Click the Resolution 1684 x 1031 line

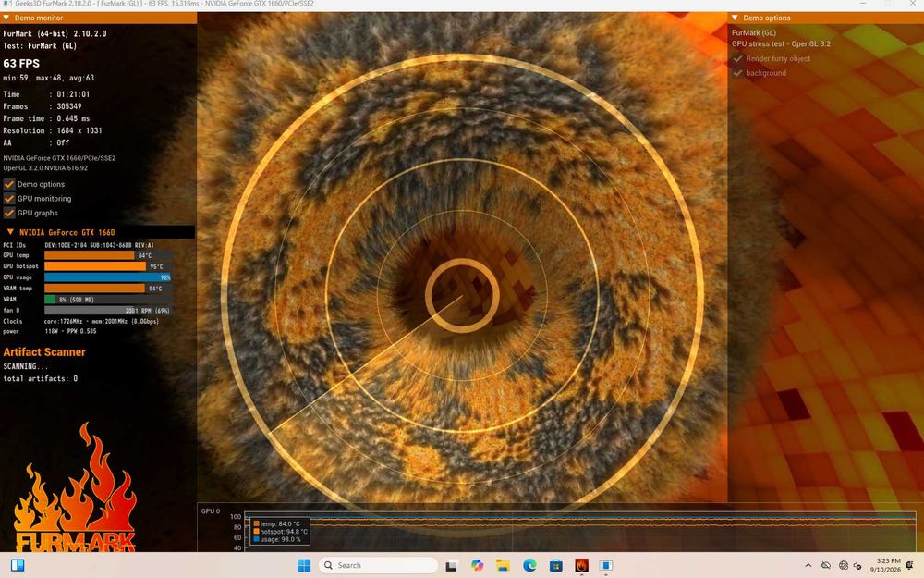point(53,130)
